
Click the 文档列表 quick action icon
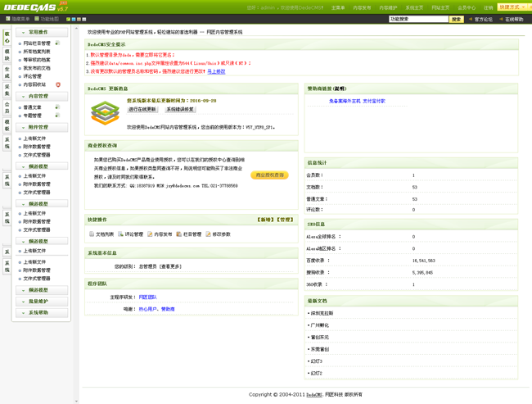pyautogui.click(x=92, y=234)
